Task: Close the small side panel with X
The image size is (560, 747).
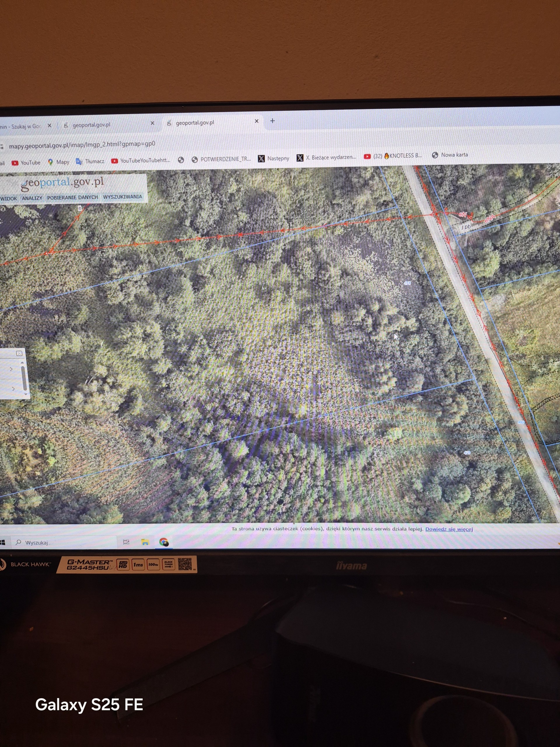Action: (19, 353)
